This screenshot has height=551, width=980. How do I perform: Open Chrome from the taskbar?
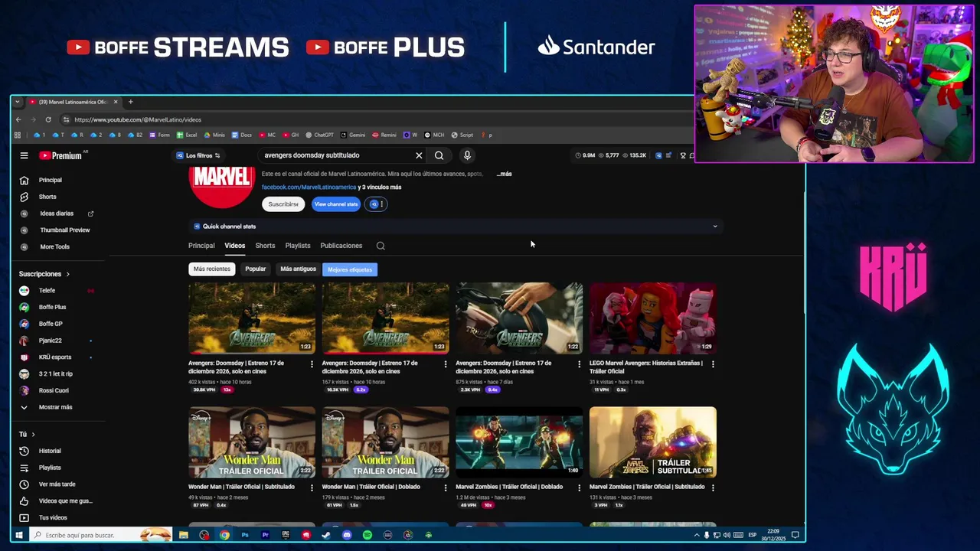(x=224, y=535)
